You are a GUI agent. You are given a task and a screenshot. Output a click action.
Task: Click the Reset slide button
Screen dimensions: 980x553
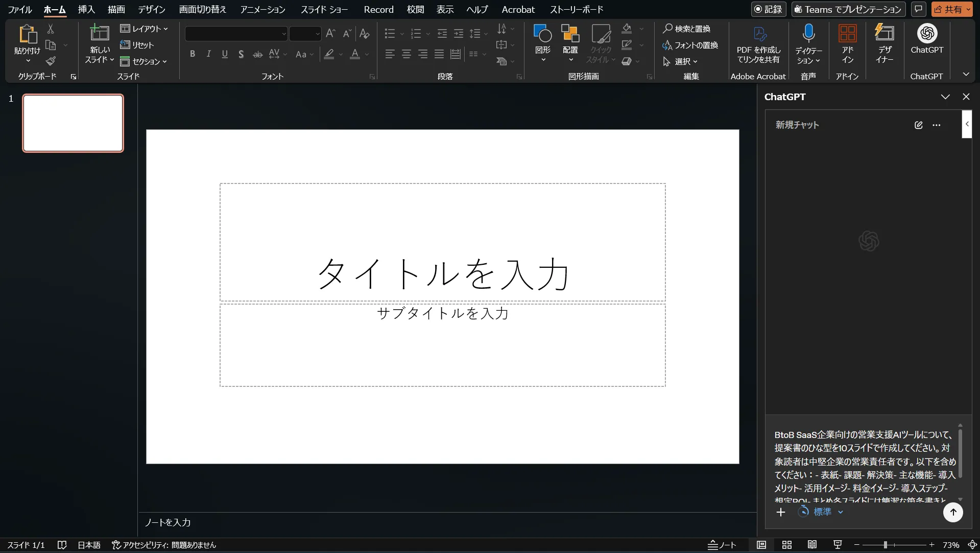(137, 45)
